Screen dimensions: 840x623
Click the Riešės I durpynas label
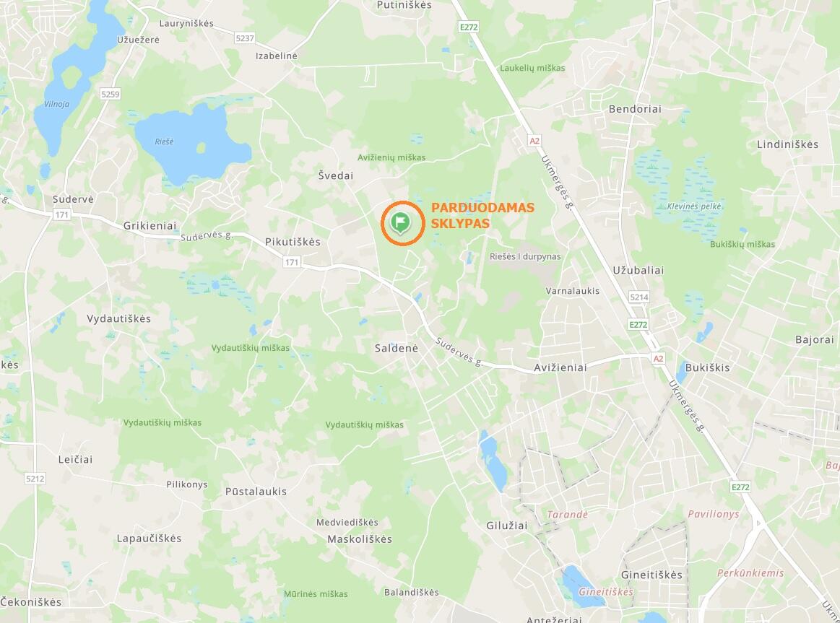pos(525,256)
